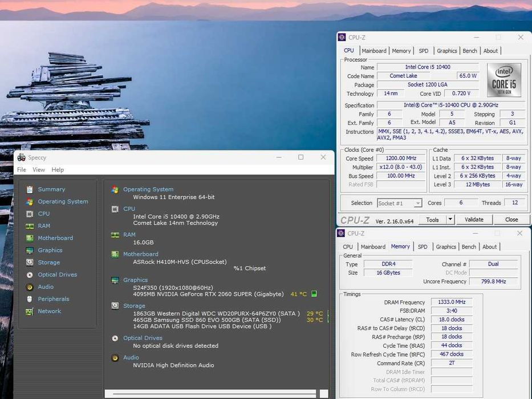Select Mainboard tab in lower CPU-Z window
The height and width of the screenshot is (399, 532).
(x=373, y=247)
